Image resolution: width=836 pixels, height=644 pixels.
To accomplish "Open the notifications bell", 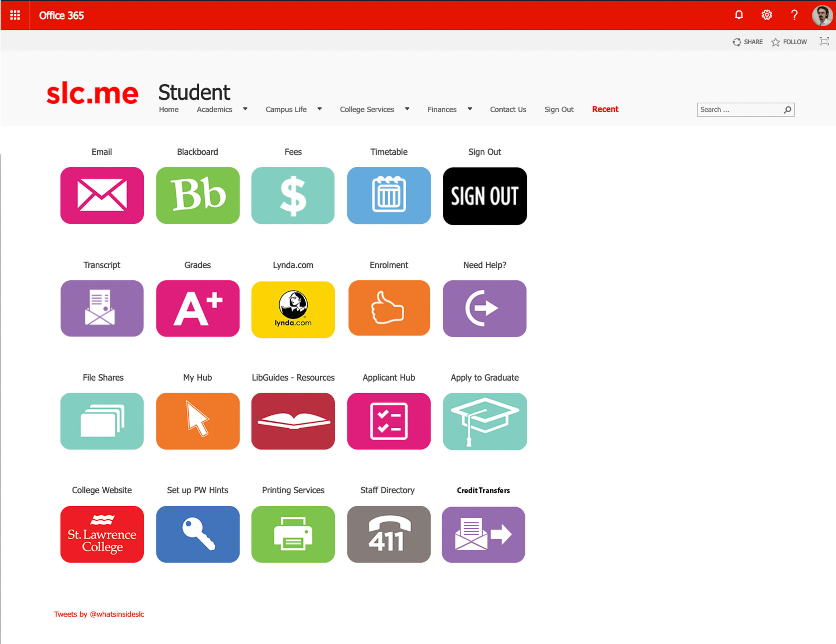I will (739, 15).
